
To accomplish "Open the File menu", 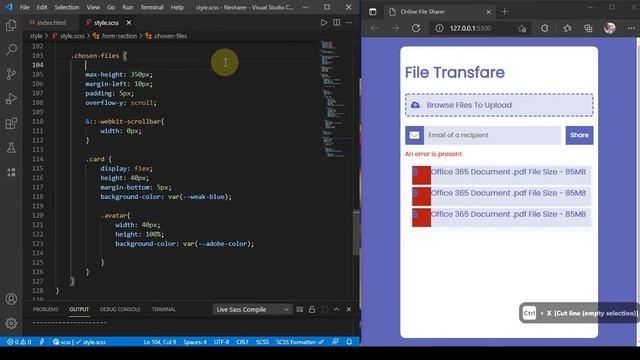I will tap(24, 7).
